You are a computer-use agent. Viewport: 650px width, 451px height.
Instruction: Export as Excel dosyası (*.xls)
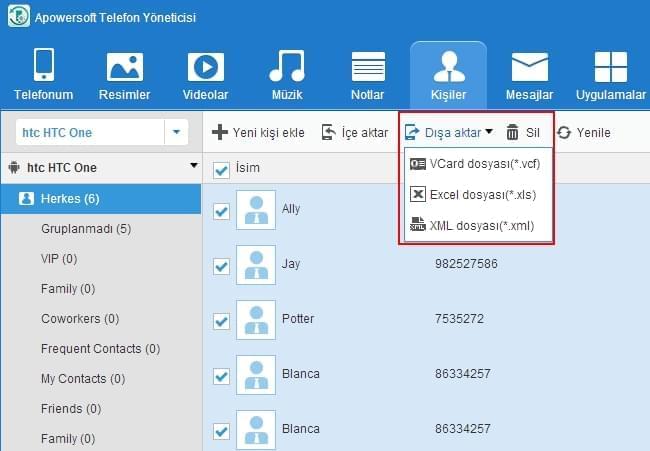(x=478, y=194)
